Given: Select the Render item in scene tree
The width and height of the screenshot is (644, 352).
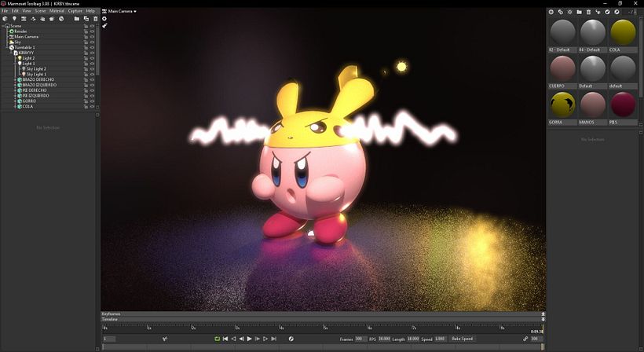Looking at the screenshot, I should click(20, 31).
